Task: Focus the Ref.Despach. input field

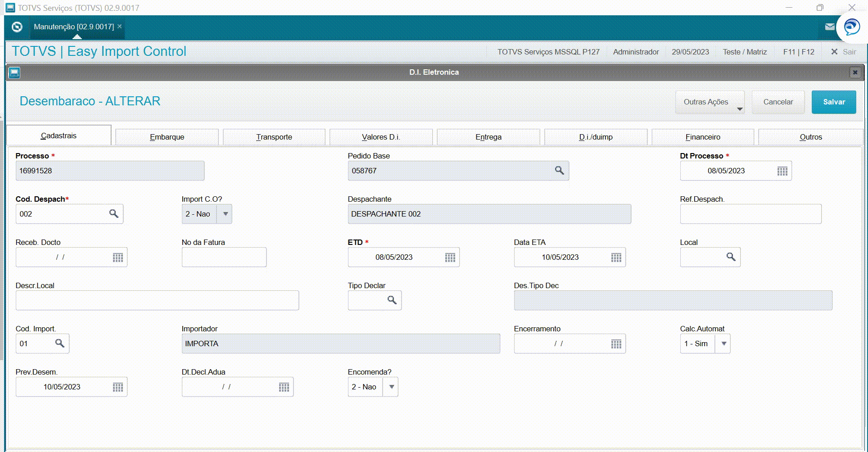Action: [750, 214]
